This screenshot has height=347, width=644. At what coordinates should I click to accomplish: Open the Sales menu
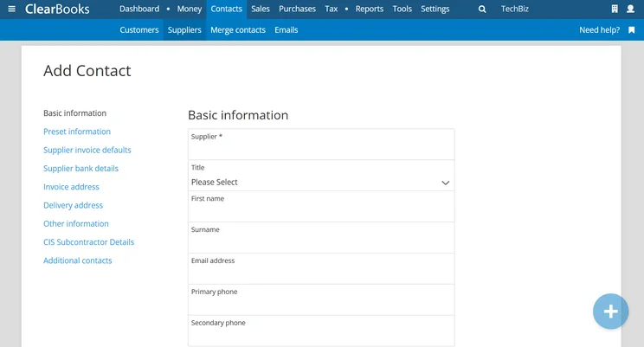[x=261, y=9]
